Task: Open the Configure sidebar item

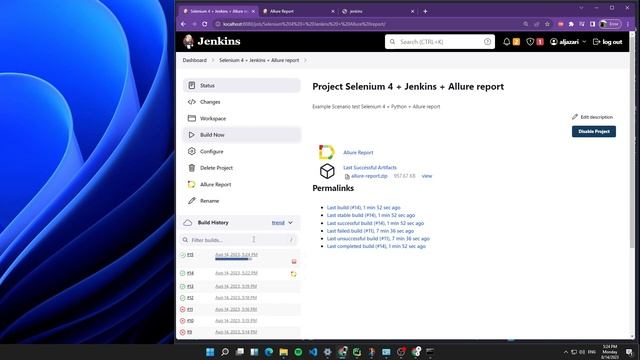Action: pos(242,151)
